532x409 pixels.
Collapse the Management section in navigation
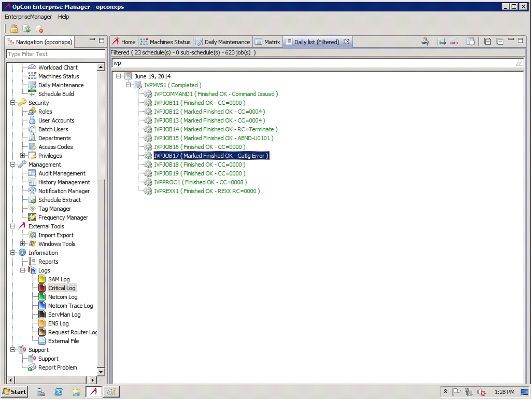point(13,165)
